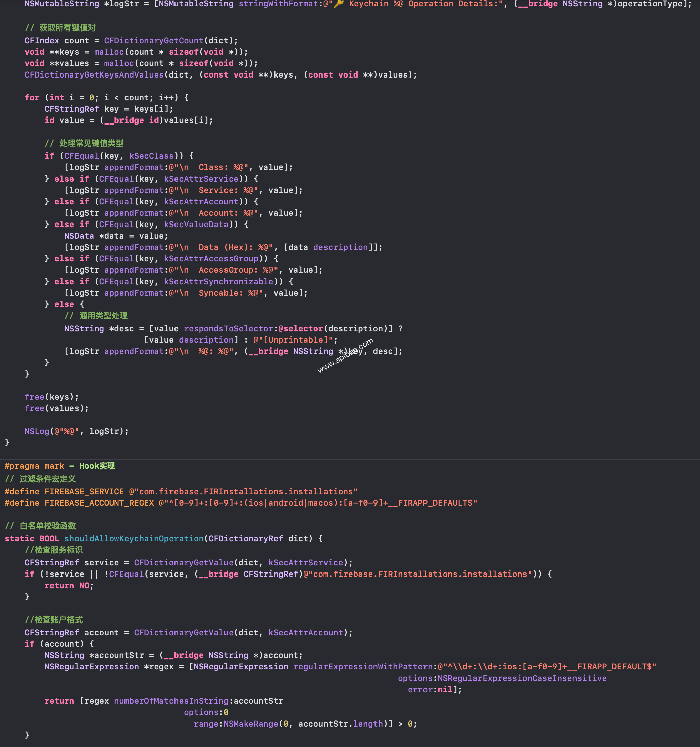Click 'NSRegularExpressionCaseInsensitive' option
700x747 pixels.
point(522,678)
